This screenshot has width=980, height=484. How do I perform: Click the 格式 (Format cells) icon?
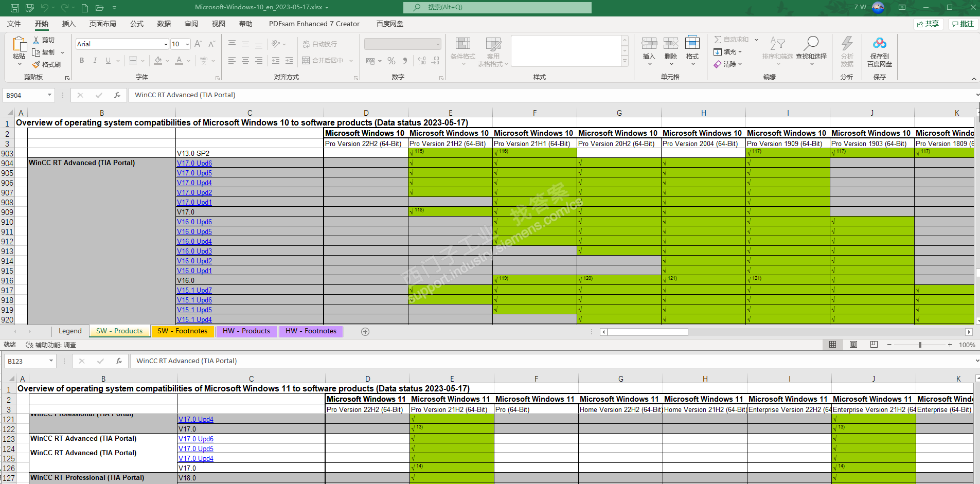click(x=692, y=43)
